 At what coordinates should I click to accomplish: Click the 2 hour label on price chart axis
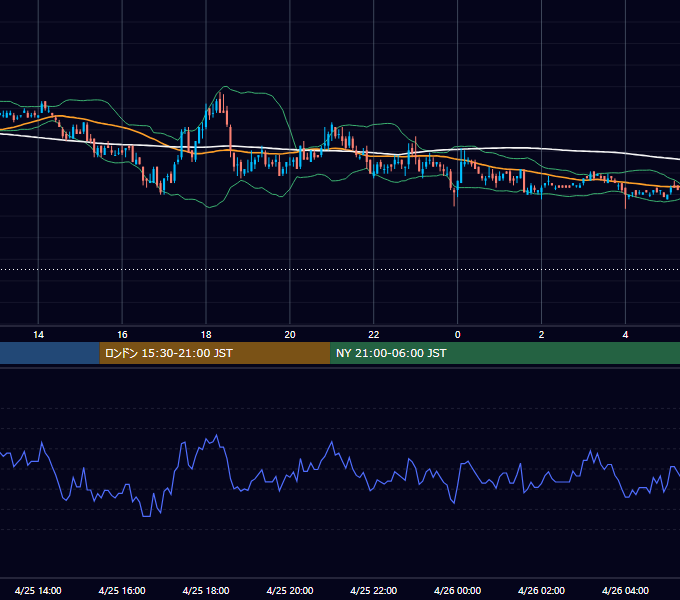[x=541, y=335]
